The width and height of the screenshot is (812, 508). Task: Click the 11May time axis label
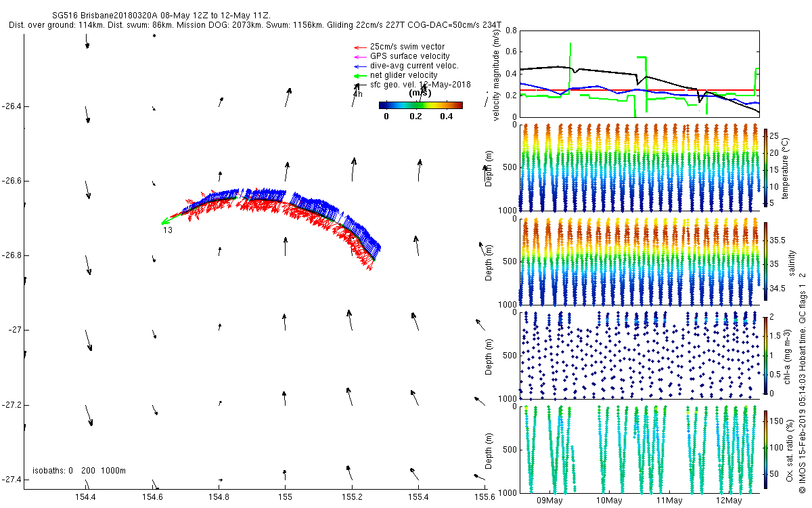click(x=669, y=501)
